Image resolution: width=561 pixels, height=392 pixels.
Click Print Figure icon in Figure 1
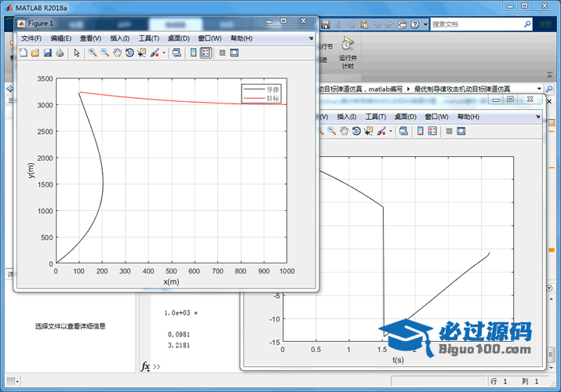pyautogui.click(x=60, y=53)
